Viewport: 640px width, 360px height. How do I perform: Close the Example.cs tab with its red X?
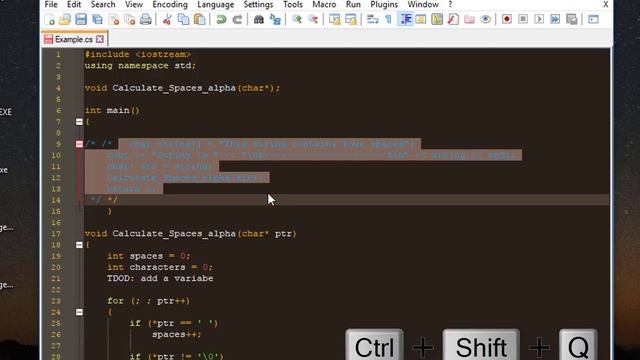pos(100,39)
